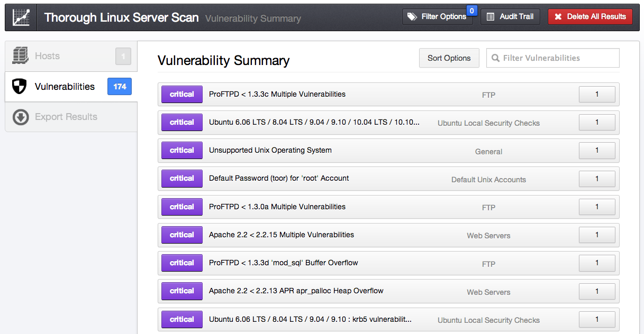Open ProFTPD < 1.3.3c Multiple Vulnerabilities
Image resolution: width=644 pixels, height=334 pixels.
[x=388, y=95]
